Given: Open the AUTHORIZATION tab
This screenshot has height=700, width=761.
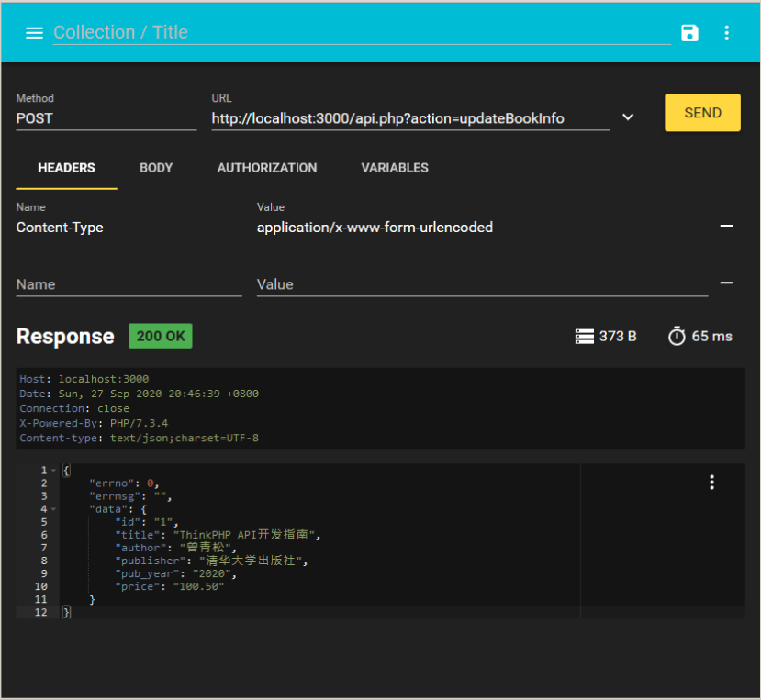Looking at the screenshot, I should point(267,168).
